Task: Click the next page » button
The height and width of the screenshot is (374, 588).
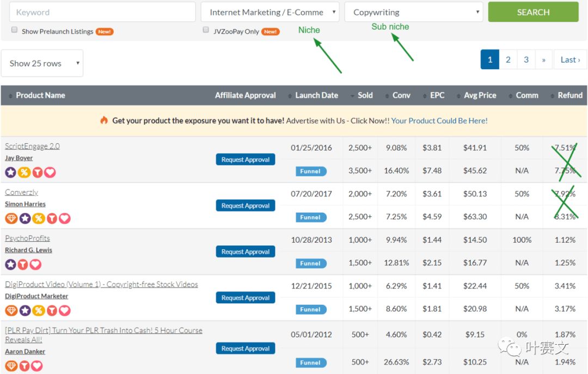Action: [544, 59]
